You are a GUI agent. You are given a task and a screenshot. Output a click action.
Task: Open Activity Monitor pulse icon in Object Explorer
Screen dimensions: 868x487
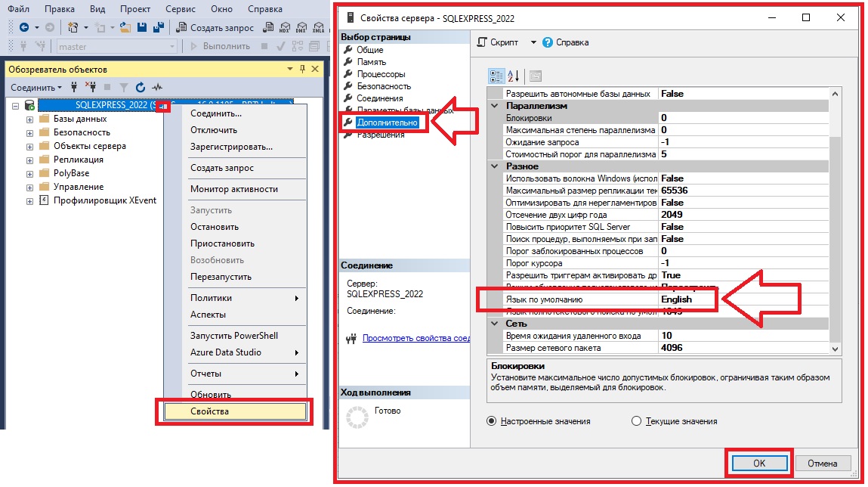pyautogui.click(x=158, y=87)
